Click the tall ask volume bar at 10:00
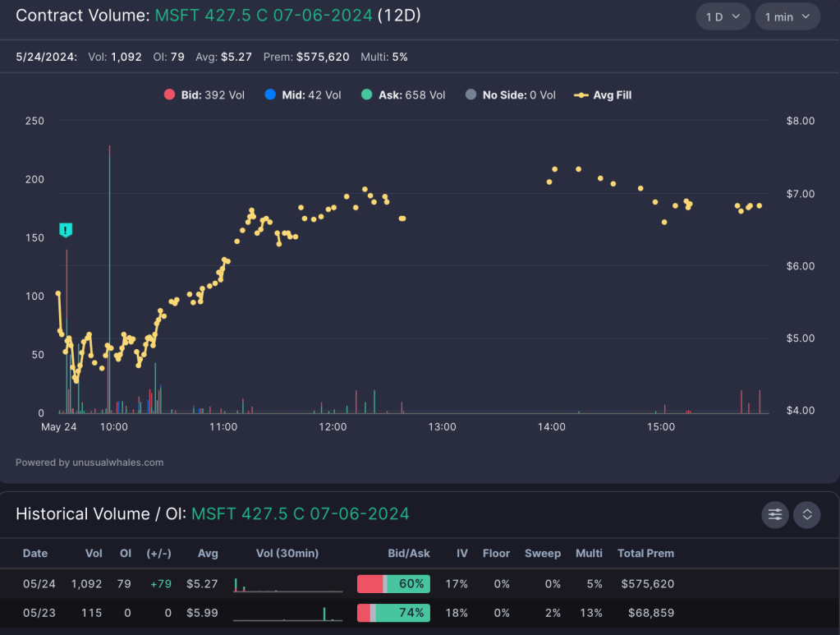This screenshot has height=635, width=840. click(109, 279)
